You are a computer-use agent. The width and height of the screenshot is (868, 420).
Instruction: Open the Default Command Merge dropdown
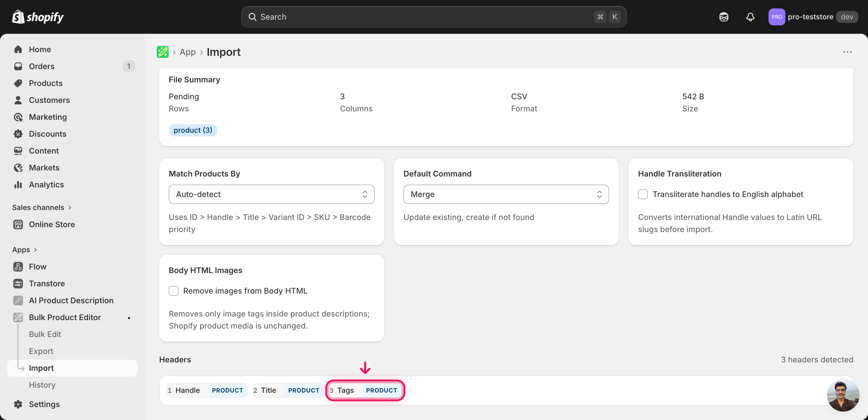click(x=506, y=194)
